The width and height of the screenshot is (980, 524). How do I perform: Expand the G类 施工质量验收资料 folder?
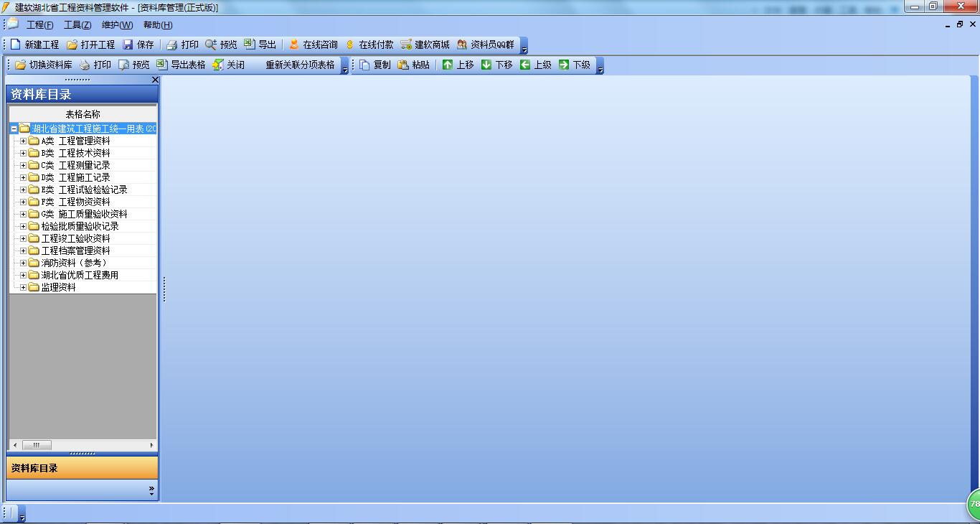(x=23, y=215)
